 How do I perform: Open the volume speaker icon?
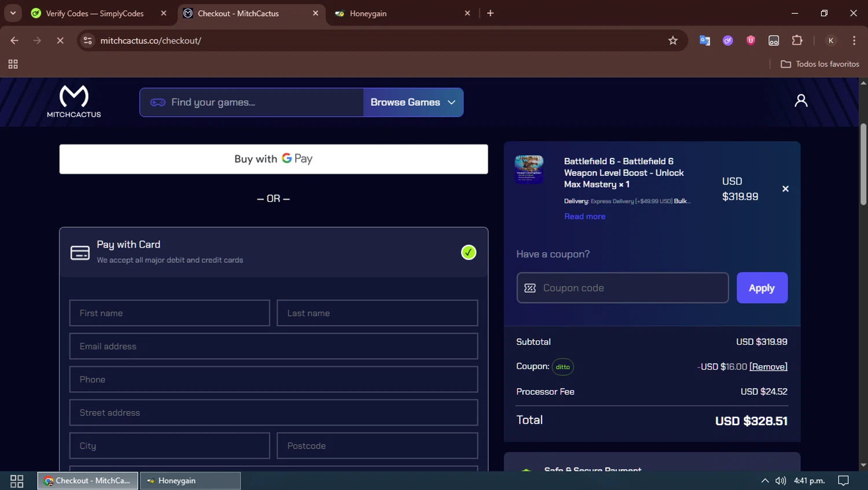pyautogui.click(x=781, y=481)
